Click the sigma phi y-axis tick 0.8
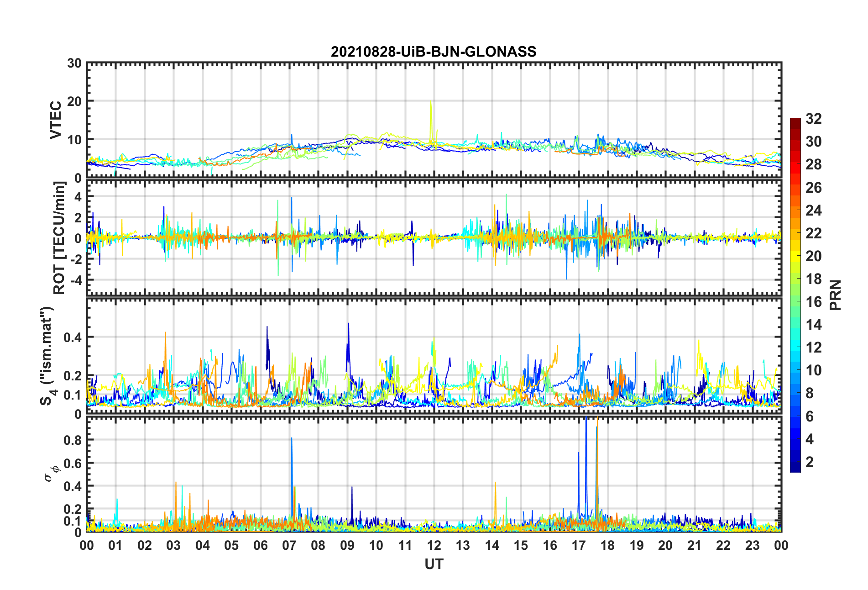 click(x=73, y=440)
